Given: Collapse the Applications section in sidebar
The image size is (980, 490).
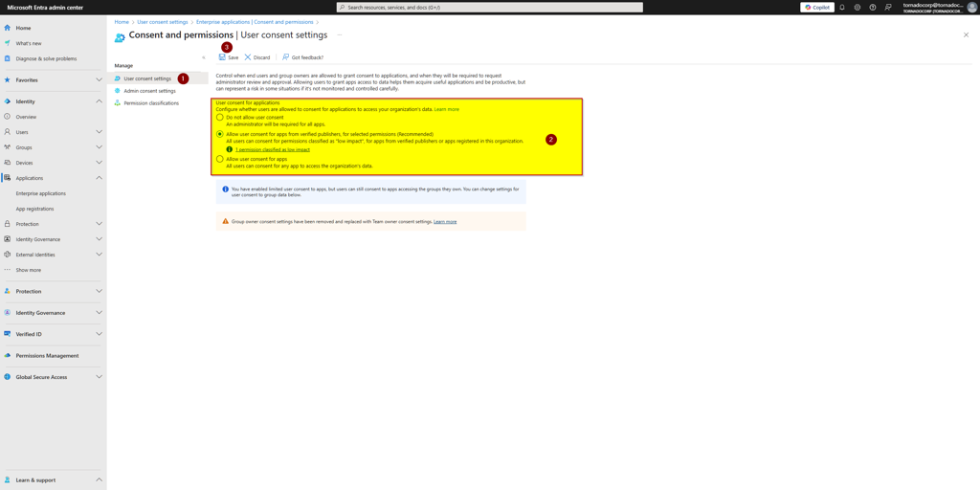Looking at the screenshot, I should point(99,178).
